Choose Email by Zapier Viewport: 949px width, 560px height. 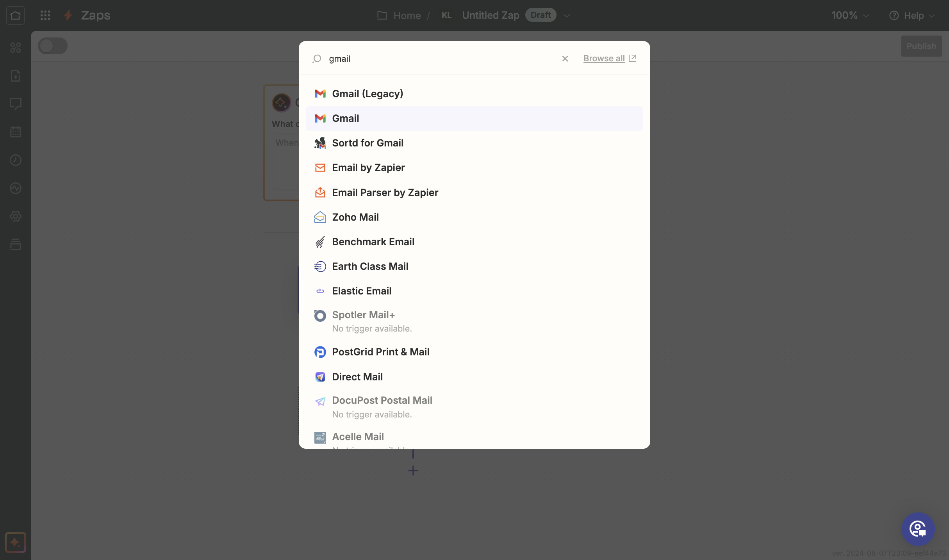(x=474, y=168)
